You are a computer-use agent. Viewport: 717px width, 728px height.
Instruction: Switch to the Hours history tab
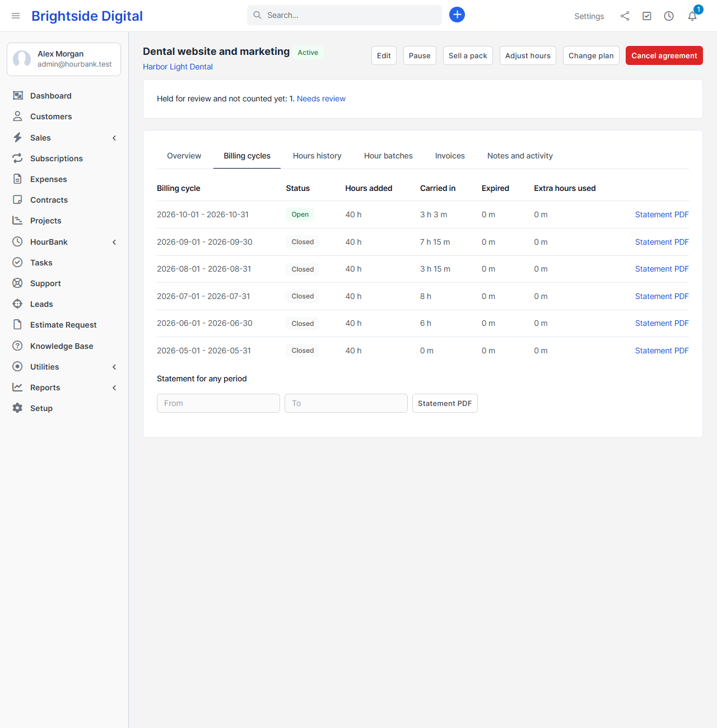tap(317, 156)
